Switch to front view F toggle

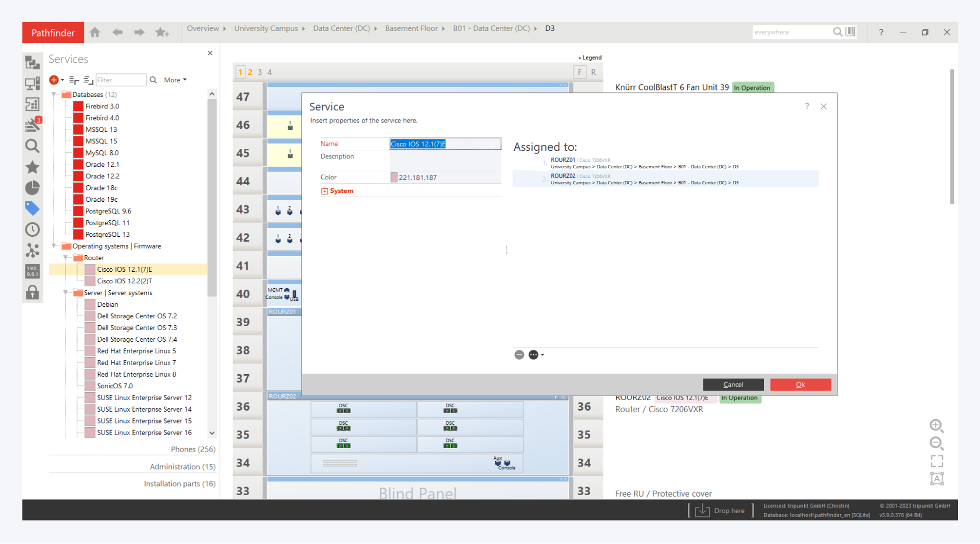[579, 72]
